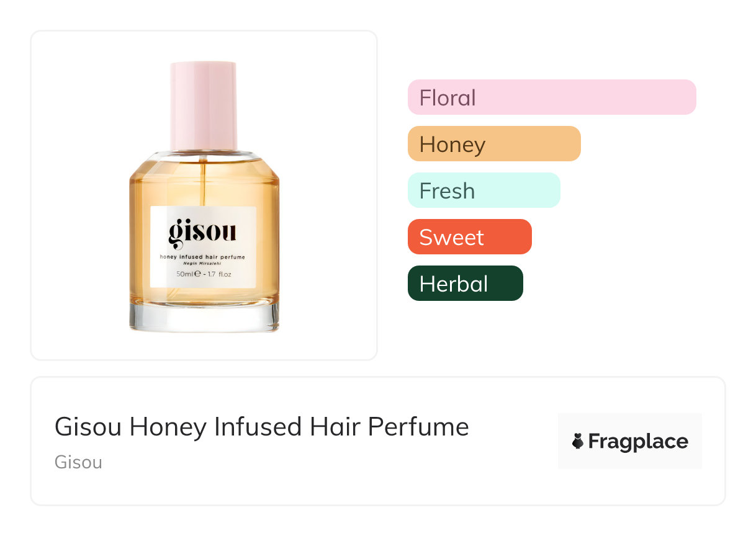
Task: Click the Negin Mirsalehi signature on the label
Action: pyautogui.click(x=203, y=263)
